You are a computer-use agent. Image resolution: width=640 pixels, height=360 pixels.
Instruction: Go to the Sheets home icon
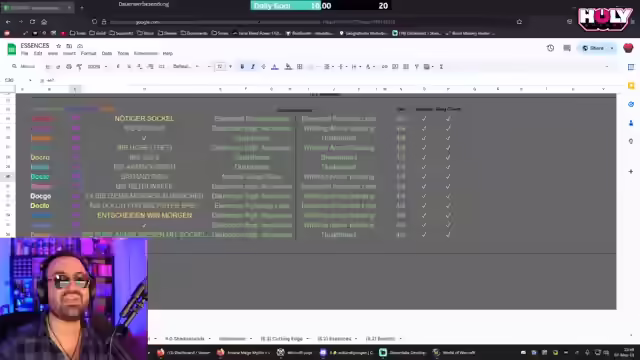[x=11, y=49]
